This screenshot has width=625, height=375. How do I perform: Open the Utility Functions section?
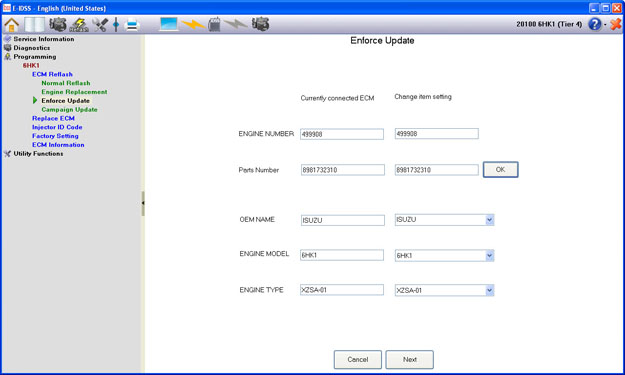(x=38, y=153)
